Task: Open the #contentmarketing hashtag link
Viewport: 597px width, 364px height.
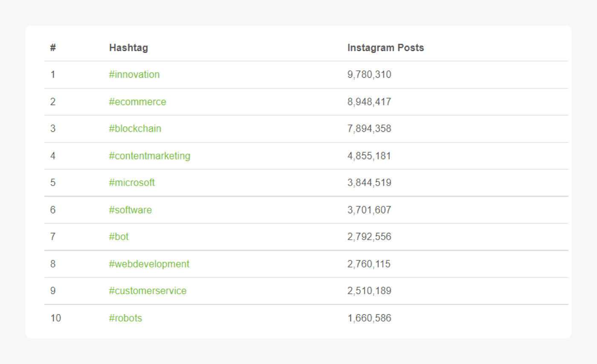Action: point(150,156)
